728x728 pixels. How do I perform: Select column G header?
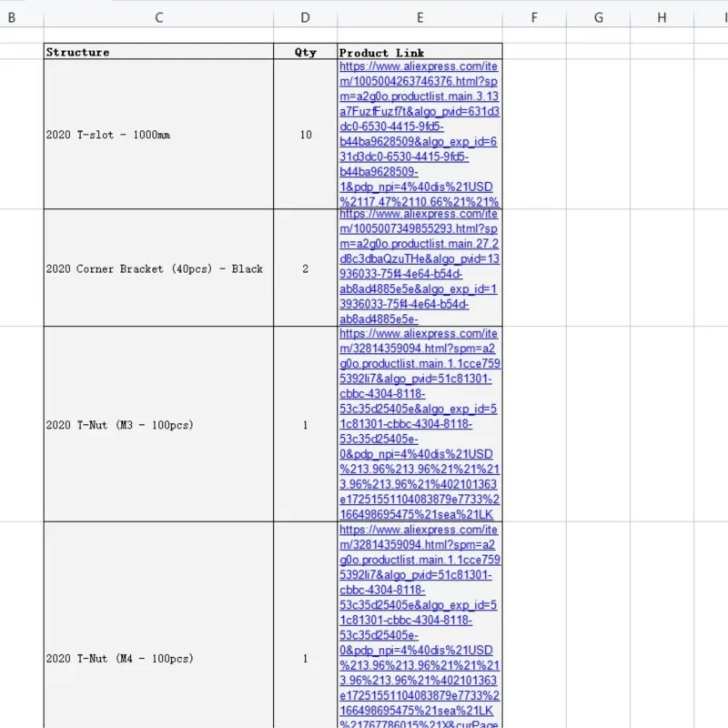point(599,17)
